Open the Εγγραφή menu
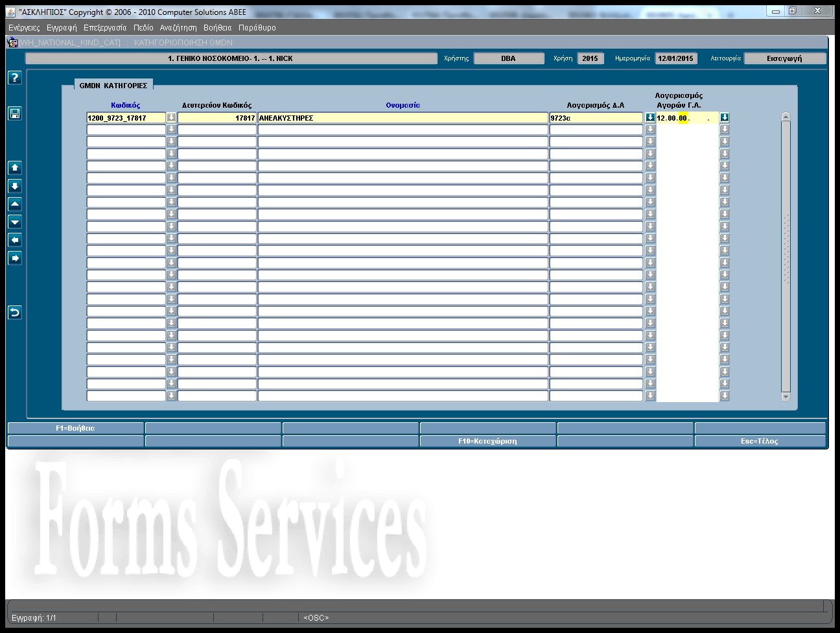Image resolution: width=840 pixels, height=633 pixels. [x=62, y=28]
